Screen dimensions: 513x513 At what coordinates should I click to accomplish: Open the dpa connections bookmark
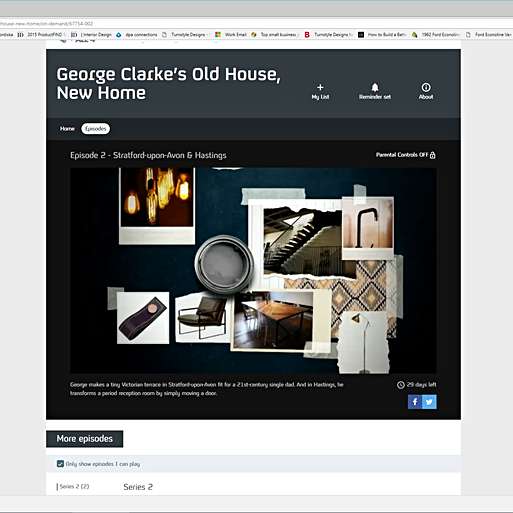tap(137, 35)
